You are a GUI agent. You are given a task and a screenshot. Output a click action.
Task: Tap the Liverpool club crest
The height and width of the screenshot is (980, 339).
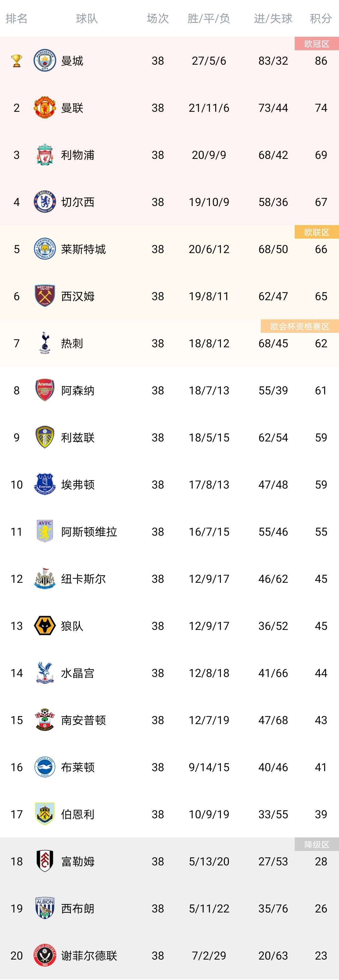[x=45, y=155]
